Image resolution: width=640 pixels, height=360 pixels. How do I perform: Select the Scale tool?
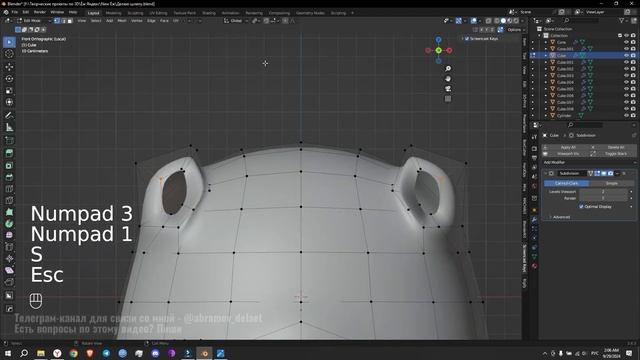pos(9,91)
